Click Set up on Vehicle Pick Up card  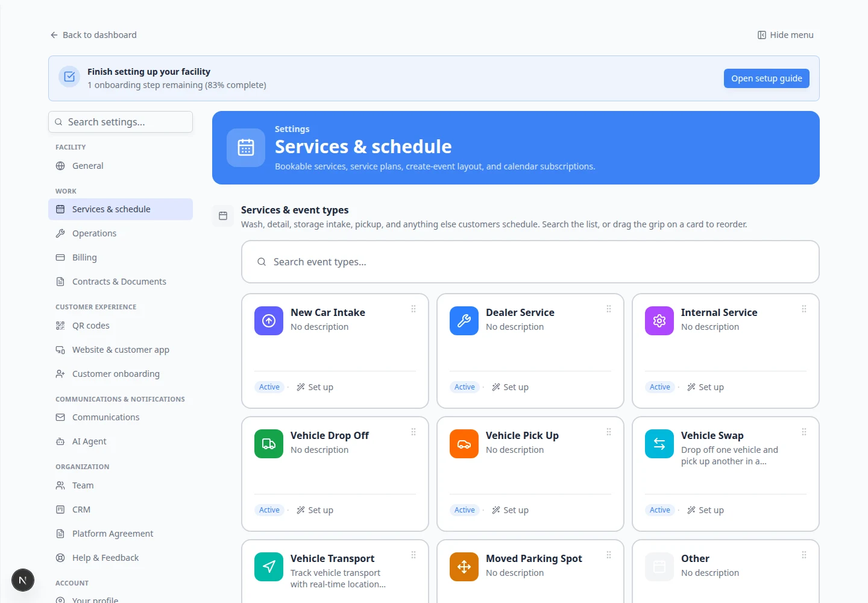[x=510, y=510]
